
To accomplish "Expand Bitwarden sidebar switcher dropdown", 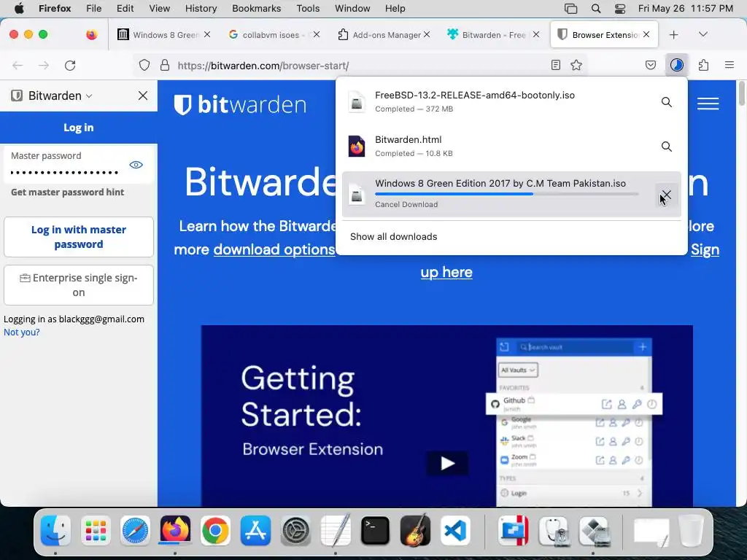I will (x=89, y=96).
